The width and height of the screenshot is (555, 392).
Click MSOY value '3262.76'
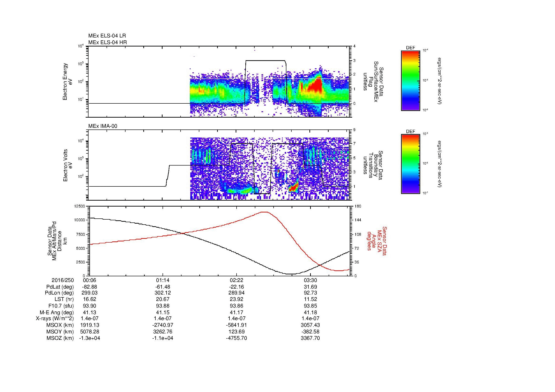click(x=163, y=332)
